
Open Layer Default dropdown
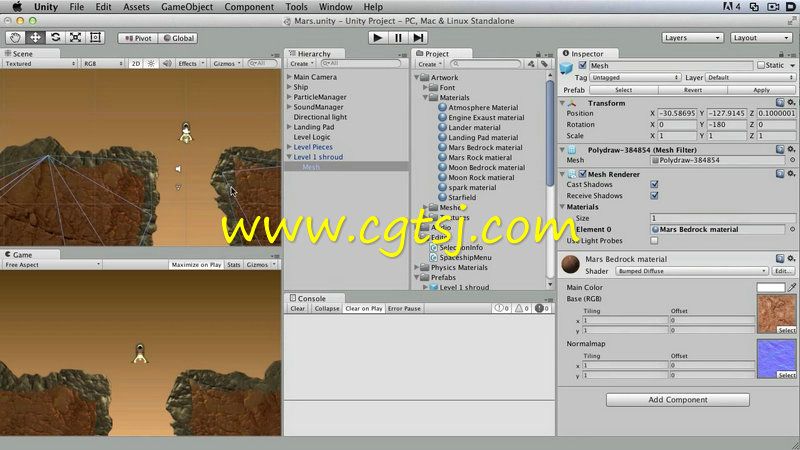[751, 78]
